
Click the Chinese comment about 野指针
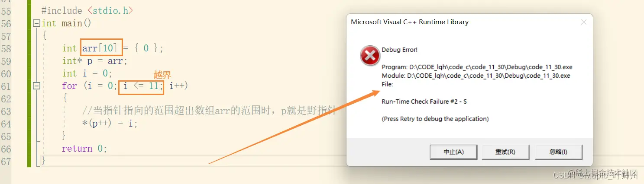[209, 111]
